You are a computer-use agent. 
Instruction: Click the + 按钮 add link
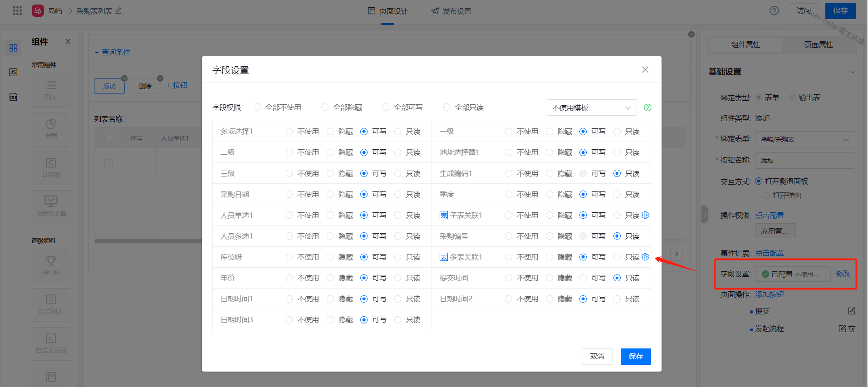point(177,85)
